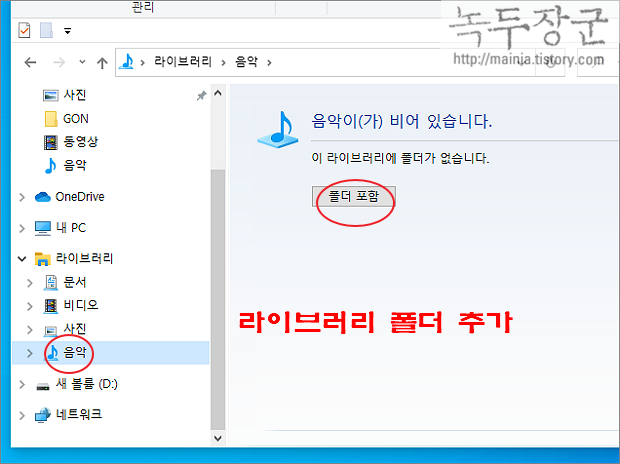This screenshot has height=464, width=620.
Task: Expand the 내 PC tree node
Action: (22, 228)
